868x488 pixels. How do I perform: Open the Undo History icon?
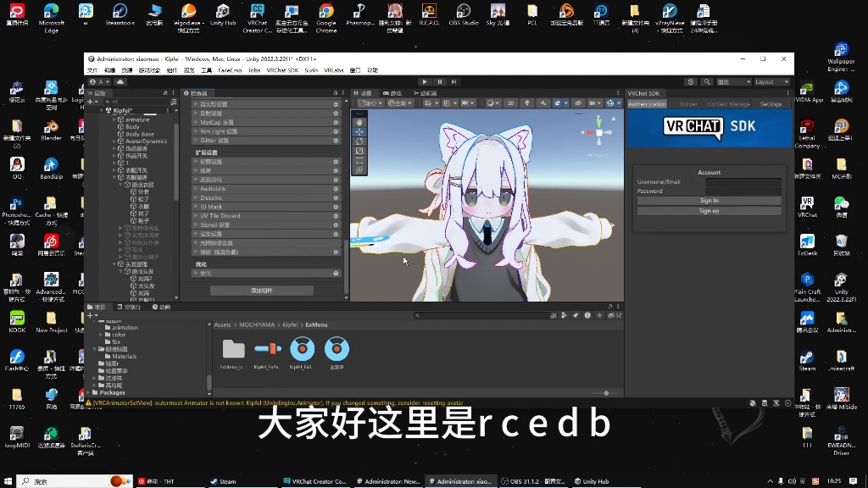click(x=690, y=82)
